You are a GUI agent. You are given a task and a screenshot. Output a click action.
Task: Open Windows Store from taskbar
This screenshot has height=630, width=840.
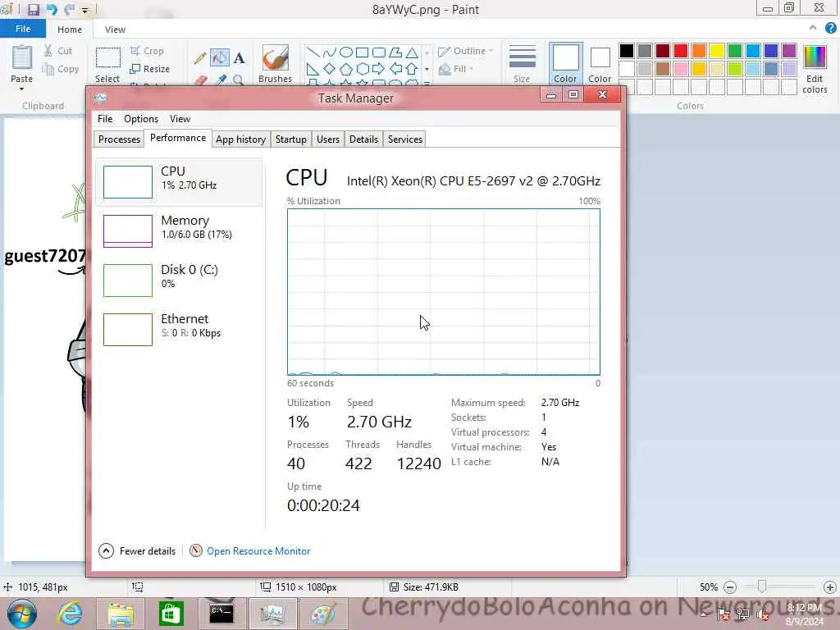(x=171, y=614)
